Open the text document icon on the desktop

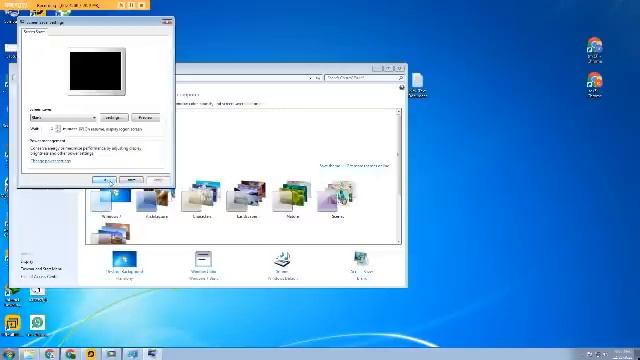pyautogui.click(x=418, y=85)
